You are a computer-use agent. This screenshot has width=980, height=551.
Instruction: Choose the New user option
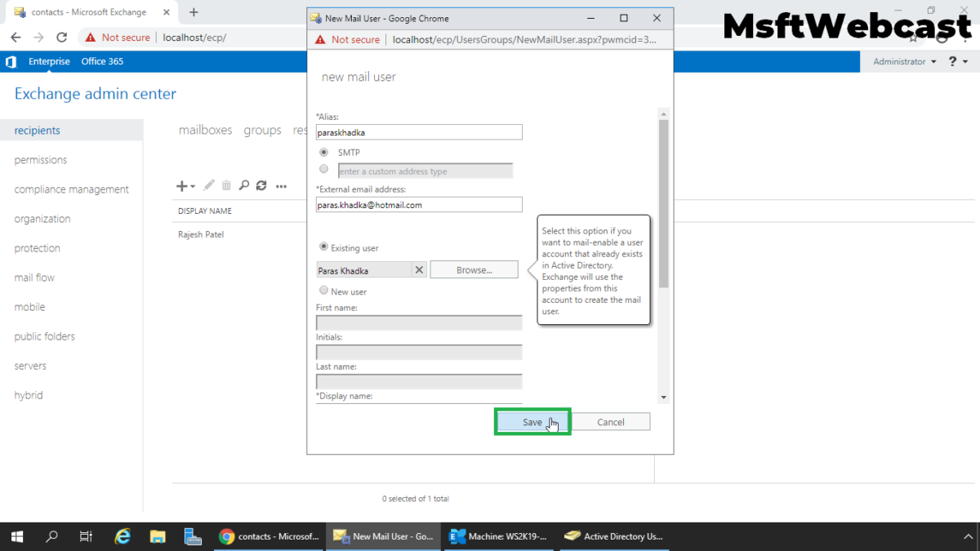point(323,291)
